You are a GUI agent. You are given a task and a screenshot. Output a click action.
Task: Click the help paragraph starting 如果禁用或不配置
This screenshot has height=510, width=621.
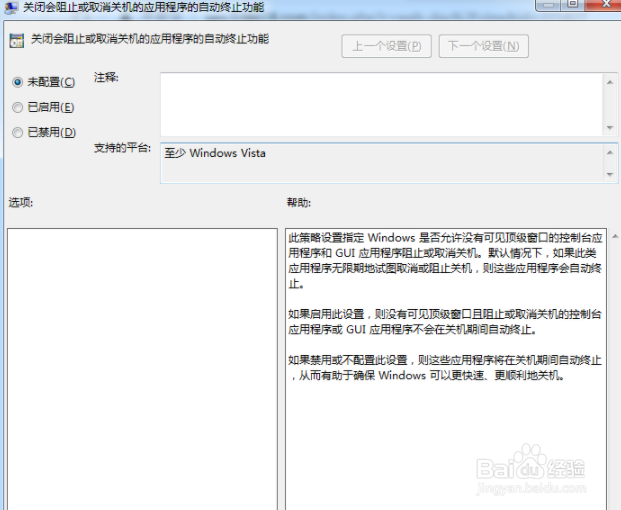tap(445, 367)
